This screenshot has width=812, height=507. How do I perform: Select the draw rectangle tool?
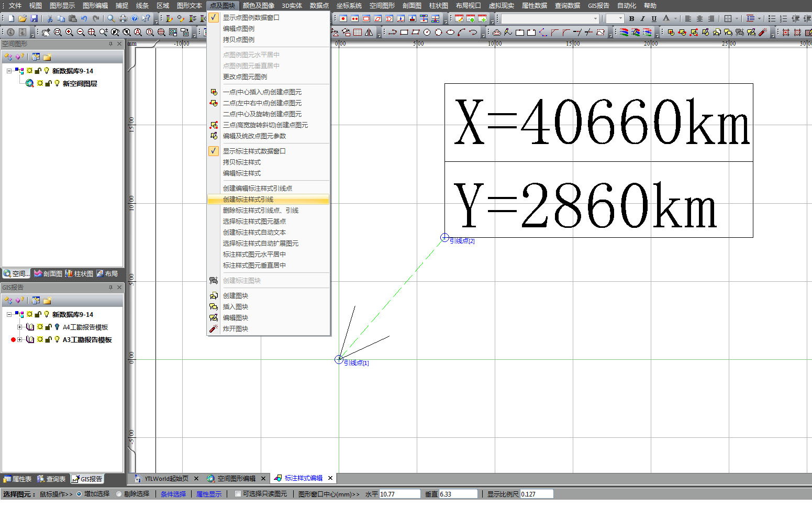tap(404, 32)
